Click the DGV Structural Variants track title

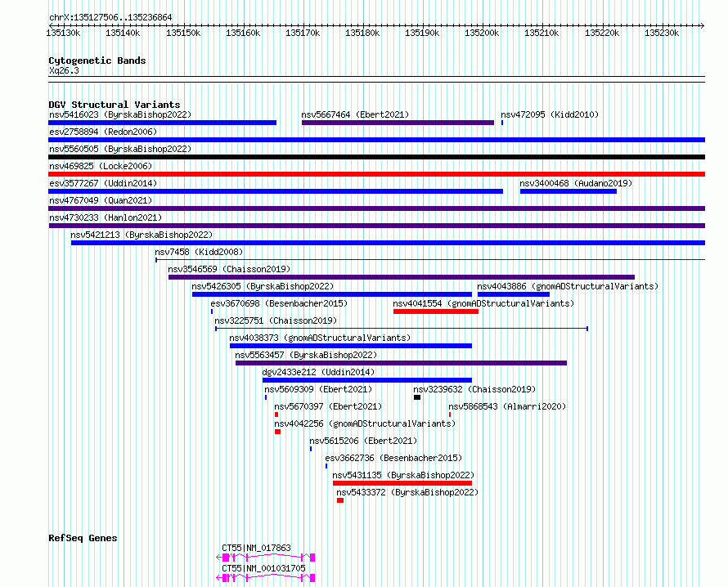point(115,105)
